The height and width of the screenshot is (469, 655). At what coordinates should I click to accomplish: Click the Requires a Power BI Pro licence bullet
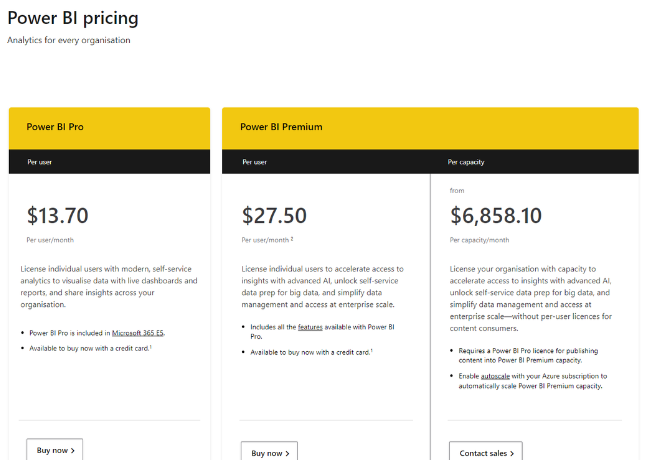(526, 353)
